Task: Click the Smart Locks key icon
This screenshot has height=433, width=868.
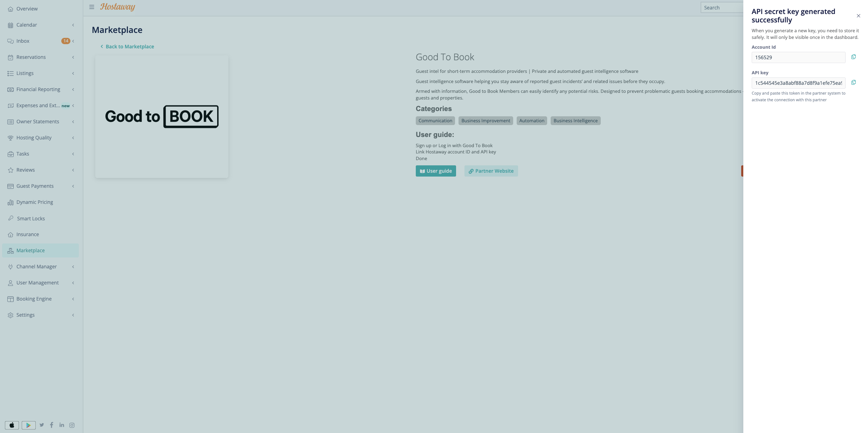Action: click(x=11, y=218)
